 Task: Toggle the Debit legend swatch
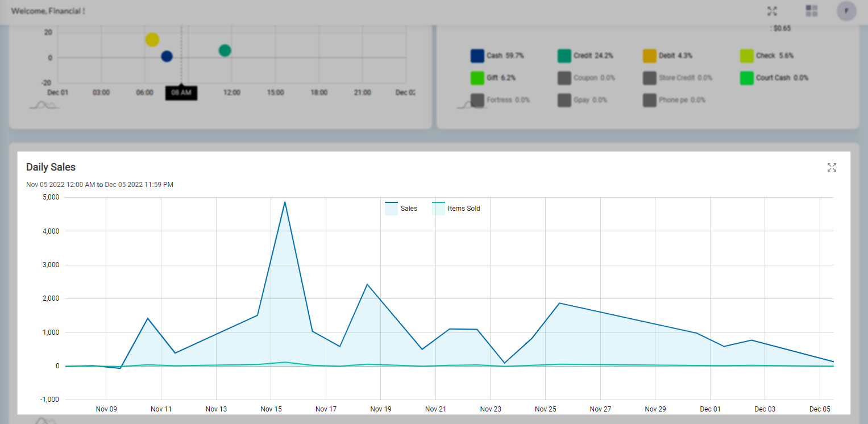pyautogui.click(x=649, y=56)
